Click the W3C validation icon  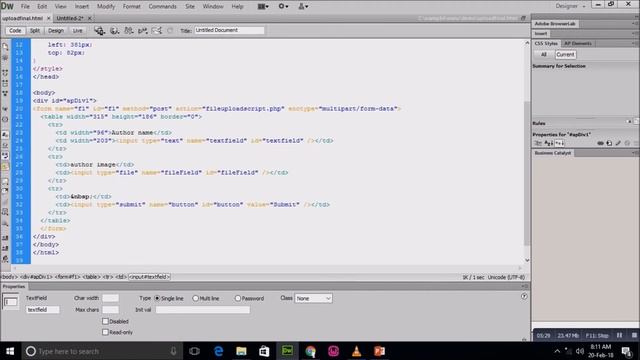142,31
